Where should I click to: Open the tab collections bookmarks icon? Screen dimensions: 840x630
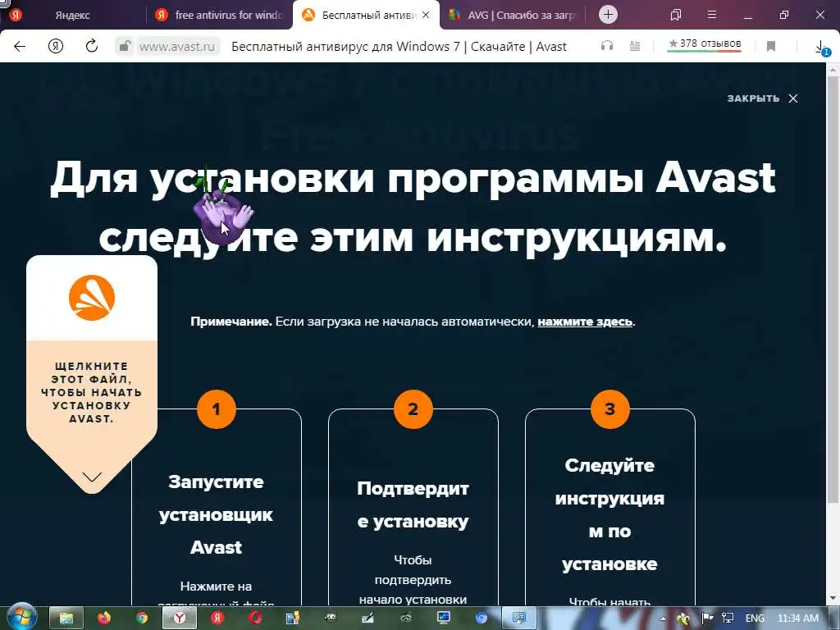pos(676,15)
